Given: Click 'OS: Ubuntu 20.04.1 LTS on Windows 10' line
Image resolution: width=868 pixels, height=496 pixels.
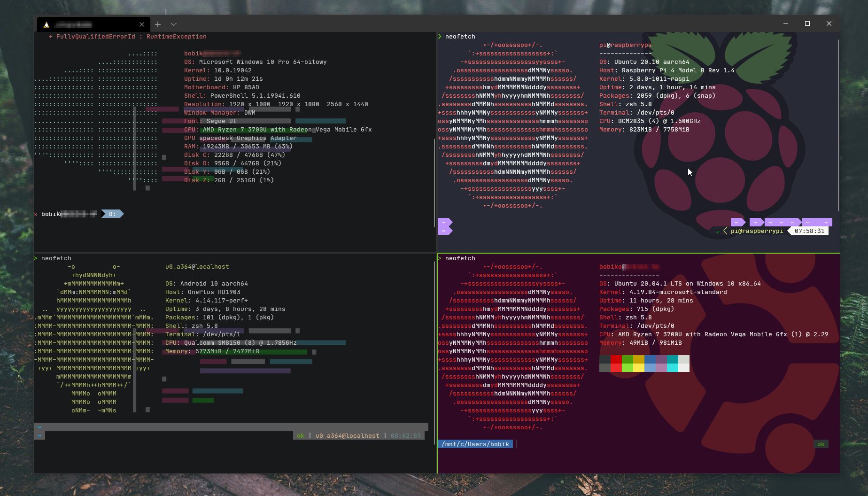Looking at the screenshot, I should tap(680, 284).
